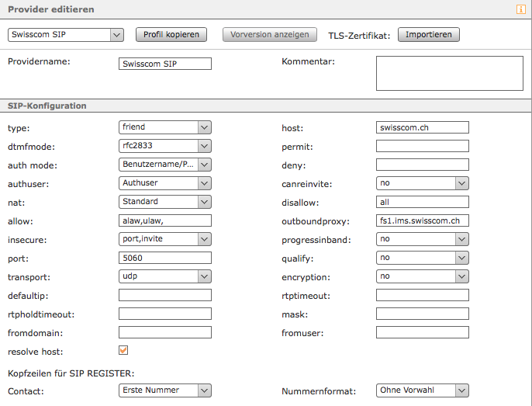Click the host field containing swisscom.ch
Image resolution: width=532 pixels, height=406 pixels.
(422, 127)
